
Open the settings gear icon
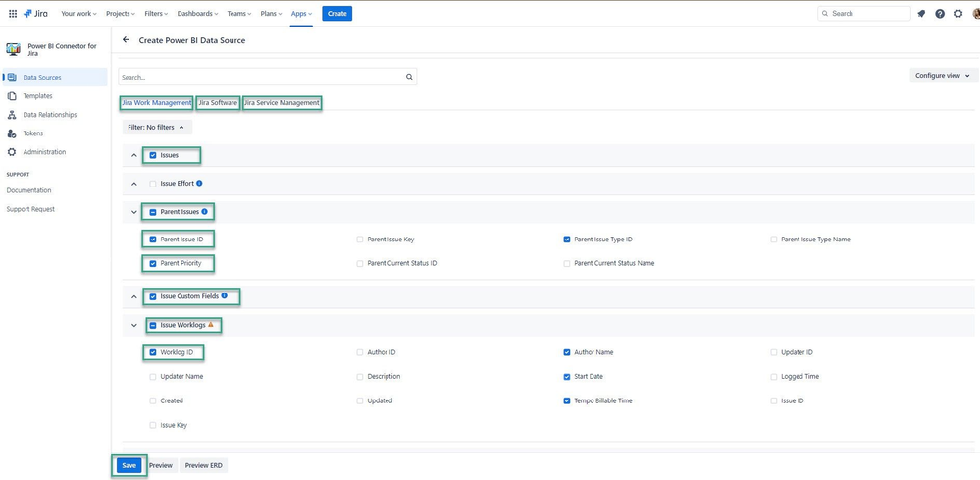(x=958, y=13)
